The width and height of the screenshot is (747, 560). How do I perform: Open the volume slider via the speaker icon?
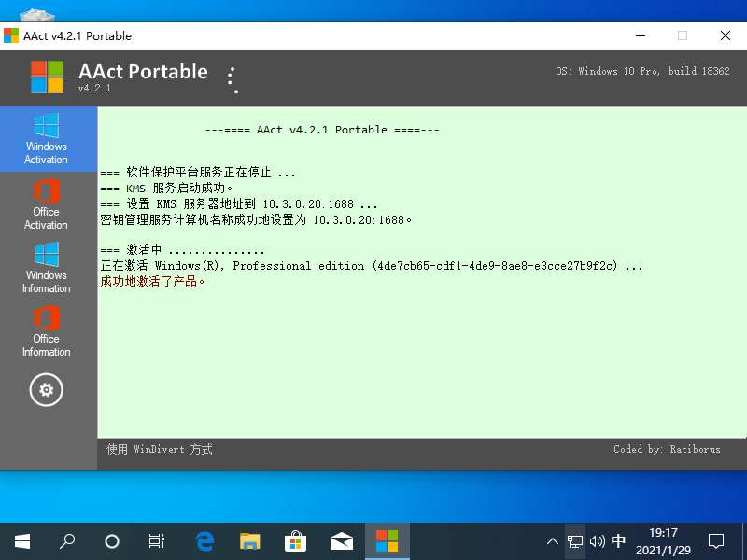(x=598, y=540)
